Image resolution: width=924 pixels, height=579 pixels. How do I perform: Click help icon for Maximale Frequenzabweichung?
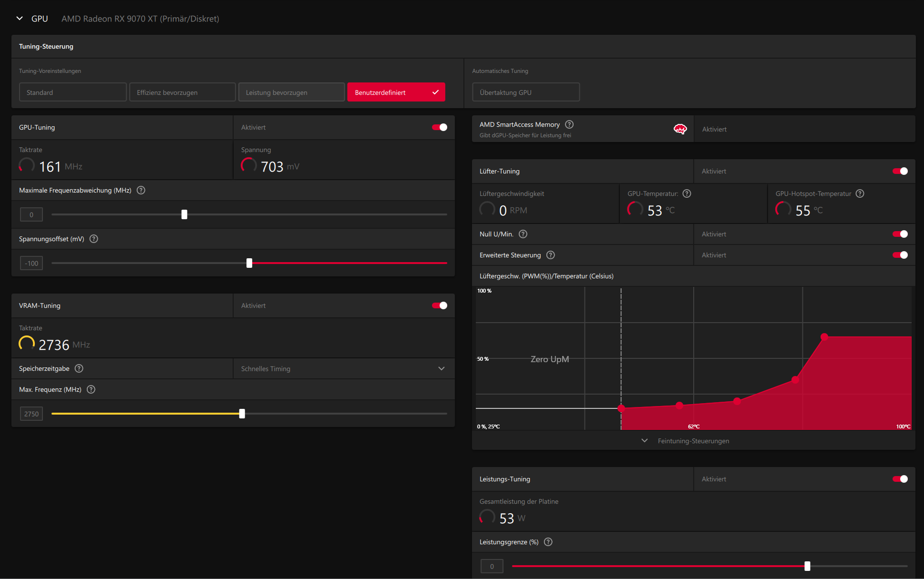[x=141, y=190]
